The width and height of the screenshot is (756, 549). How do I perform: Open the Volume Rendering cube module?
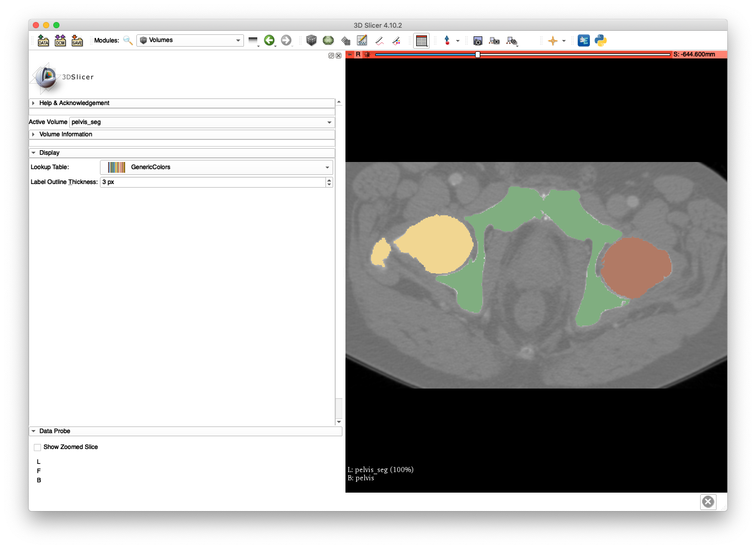click(311, 40)
